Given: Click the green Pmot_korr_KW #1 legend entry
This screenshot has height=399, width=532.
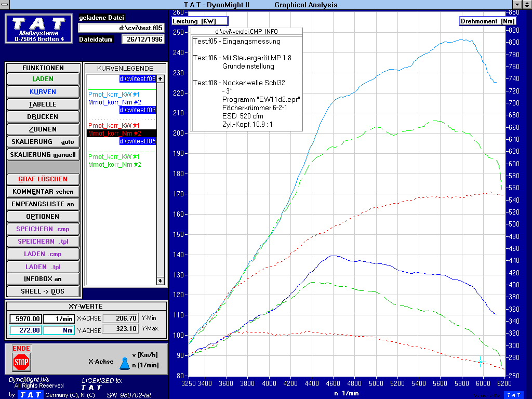Looking at the screenshot, I should pos(114,157).
